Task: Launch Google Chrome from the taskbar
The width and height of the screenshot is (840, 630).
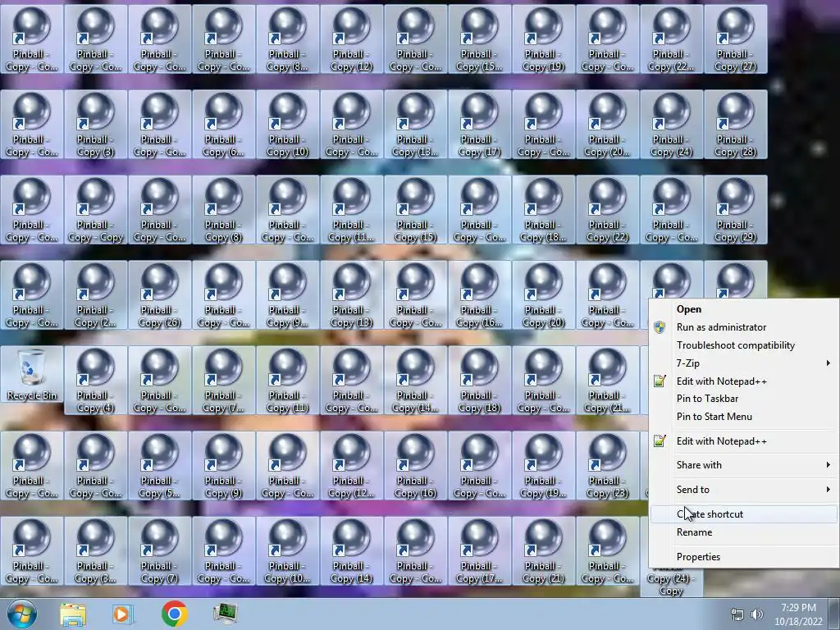Action: point(174,614)
